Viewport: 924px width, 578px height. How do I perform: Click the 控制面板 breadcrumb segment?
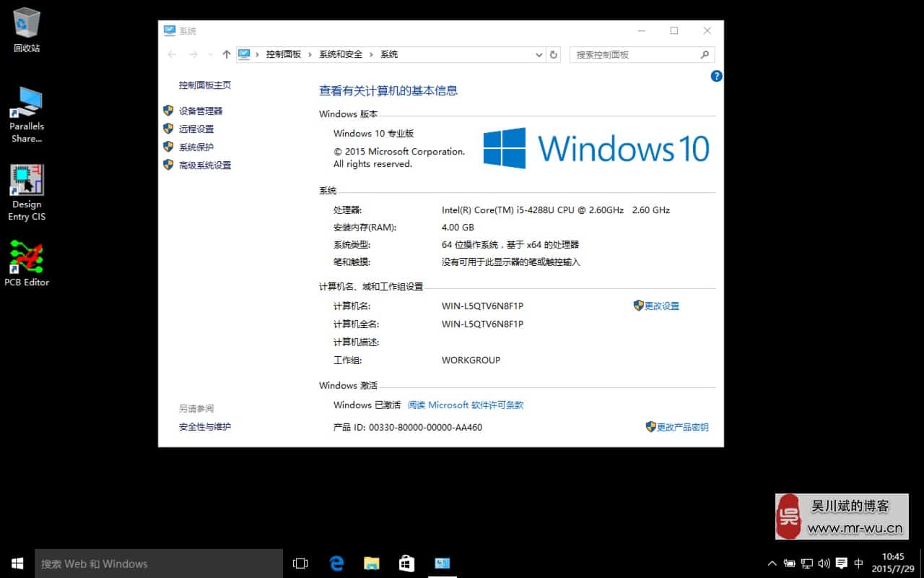[x=283, y=54]
